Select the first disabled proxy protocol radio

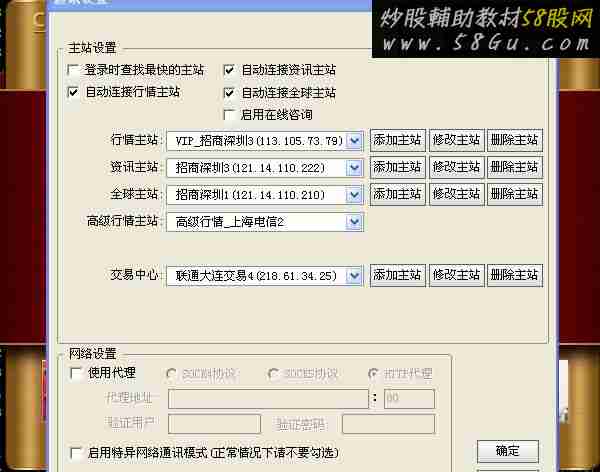click(x=171, y=373)
